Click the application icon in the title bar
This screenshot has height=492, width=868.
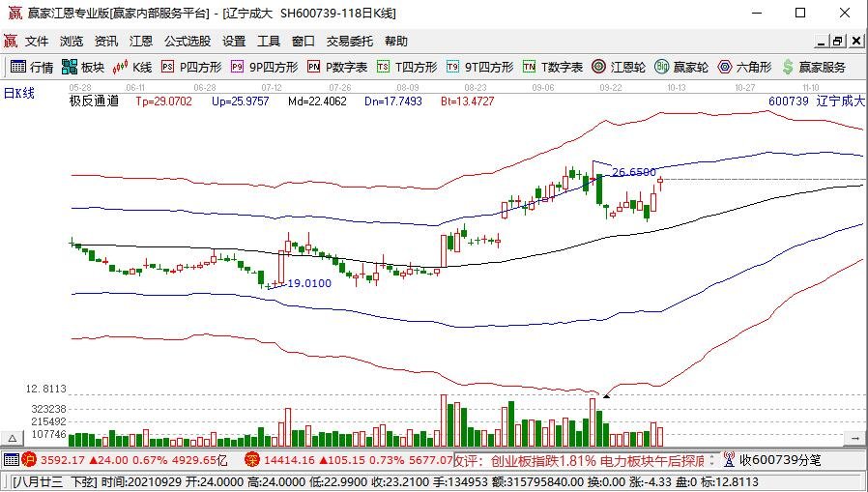click(x=14, y=14)
